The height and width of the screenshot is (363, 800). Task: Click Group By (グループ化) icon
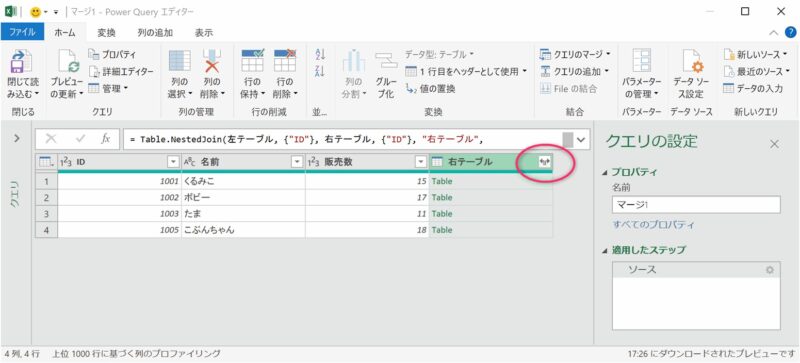[386, 61]
